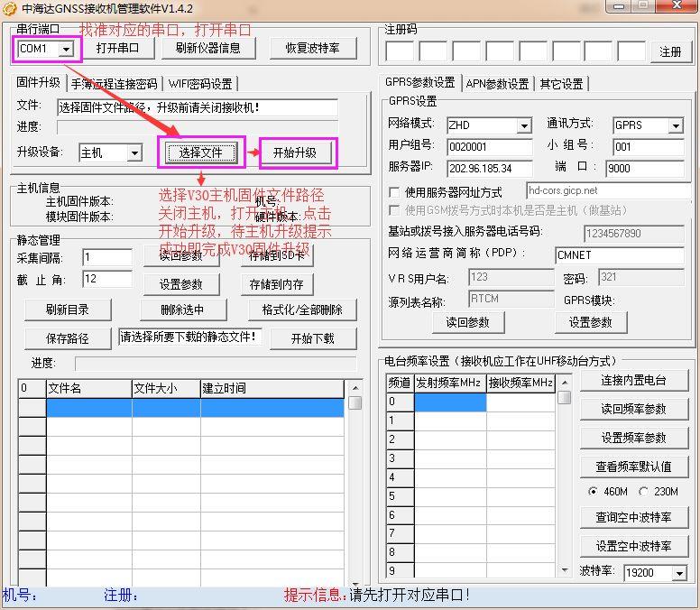Click 端口 field 9000
700x610 pixels.
(x=645, y=169)
